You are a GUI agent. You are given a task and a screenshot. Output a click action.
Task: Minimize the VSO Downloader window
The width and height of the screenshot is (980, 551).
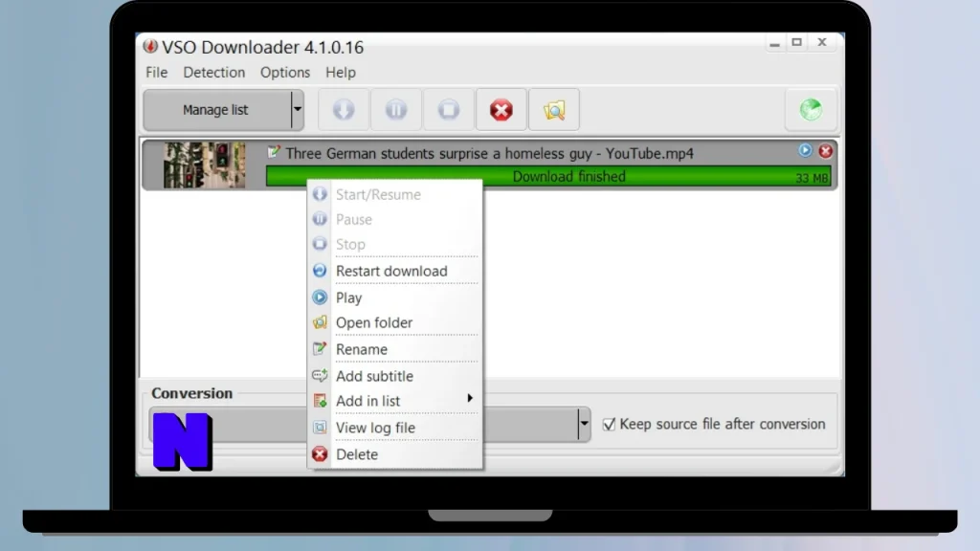coord(774,42)
